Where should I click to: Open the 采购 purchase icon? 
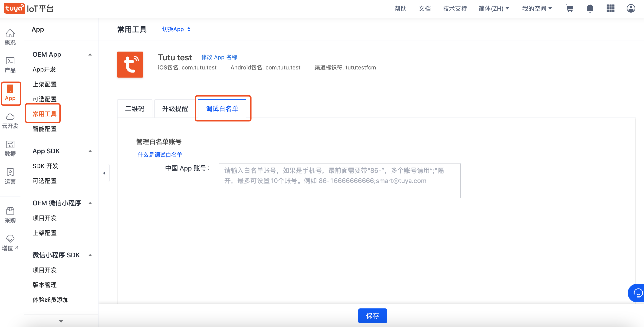tap(10, 215)
